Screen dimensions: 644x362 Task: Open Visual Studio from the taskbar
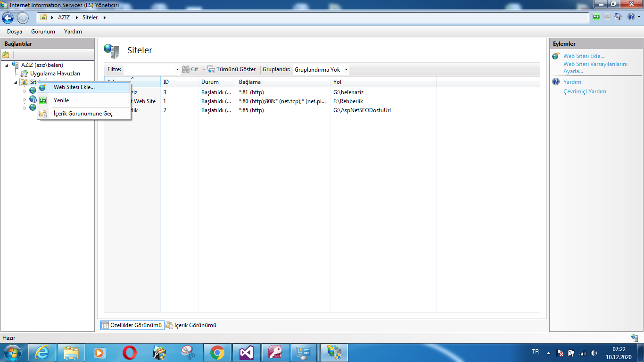tap(246, 353)
